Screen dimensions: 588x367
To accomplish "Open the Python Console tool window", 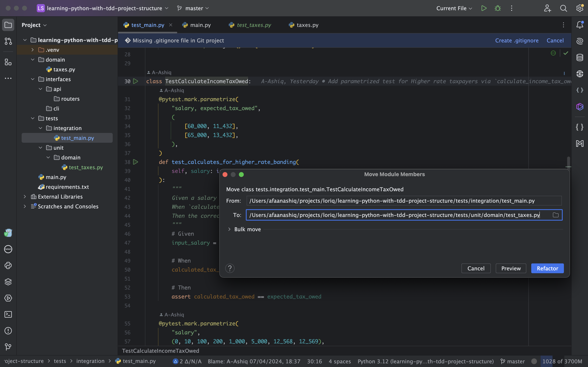I will 8,265.
